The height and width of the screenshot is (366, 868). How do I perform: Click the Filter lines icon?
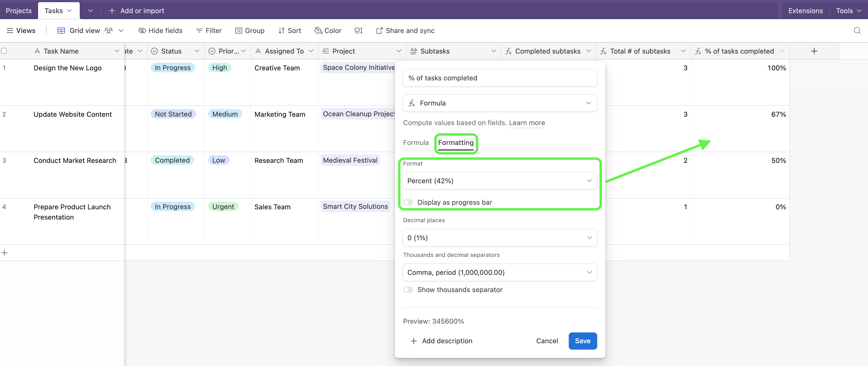(199, 31)
